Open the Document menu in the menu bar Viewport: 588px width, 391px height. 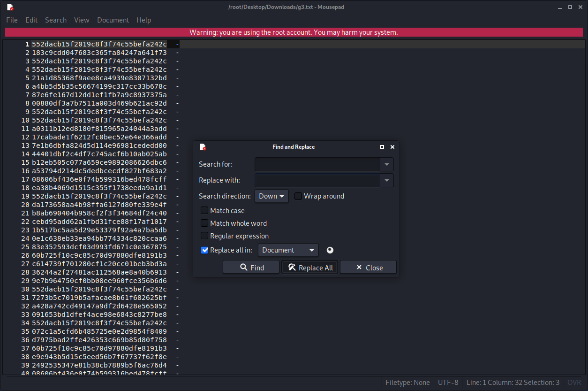pos(113,20)
